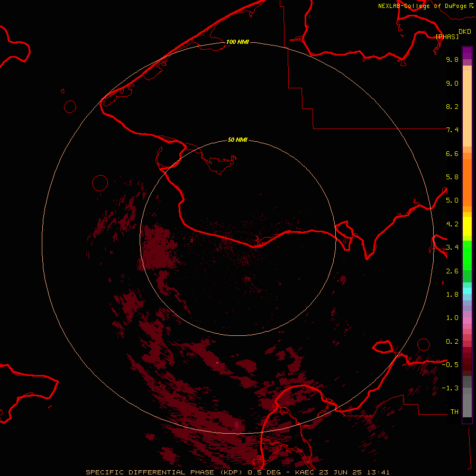Image resolution: width=476 pixels, height=476 pixels.
Task: Click the 1.0 value on color scale
Action: (452, 318)
